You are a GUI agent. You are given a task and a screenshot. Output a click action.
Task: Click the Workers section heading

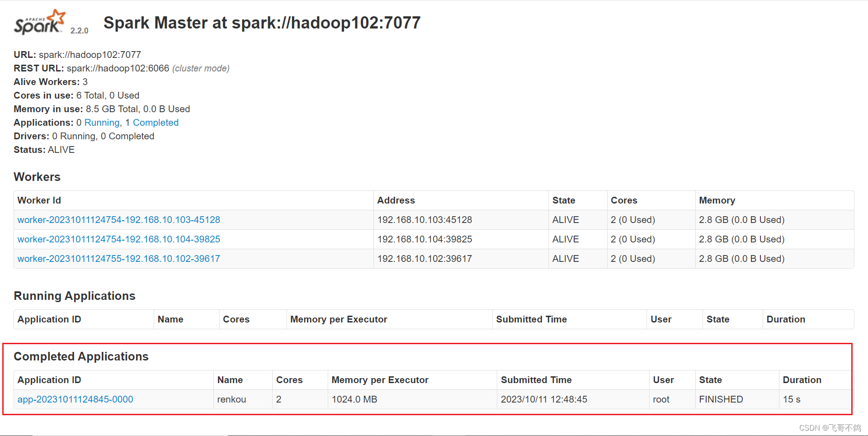click(x=37, y=177)
